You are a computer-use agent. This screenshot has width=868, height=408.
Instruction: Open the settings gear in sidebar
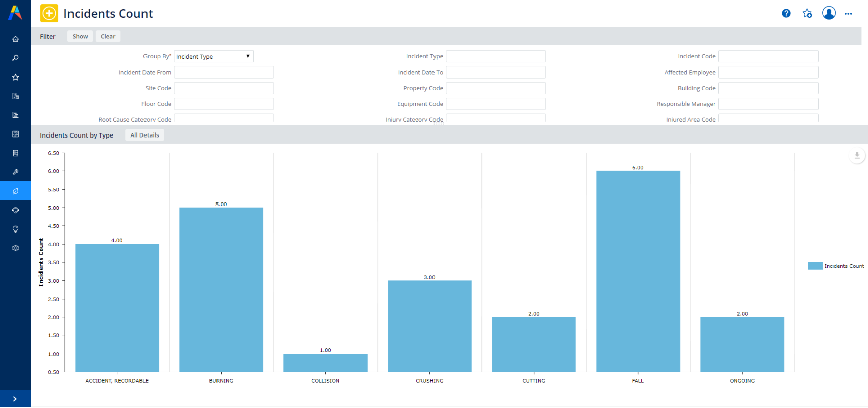click(15, 248)
